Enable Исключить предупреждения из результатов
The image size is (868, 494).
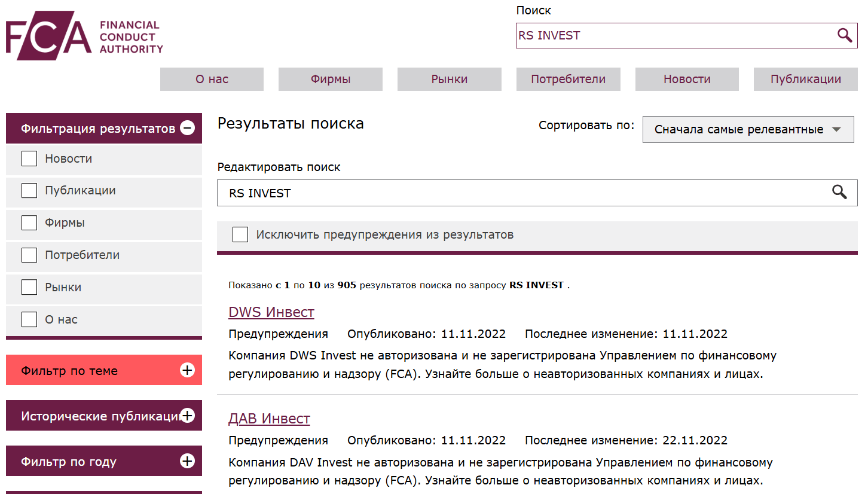tap(240, 234)
